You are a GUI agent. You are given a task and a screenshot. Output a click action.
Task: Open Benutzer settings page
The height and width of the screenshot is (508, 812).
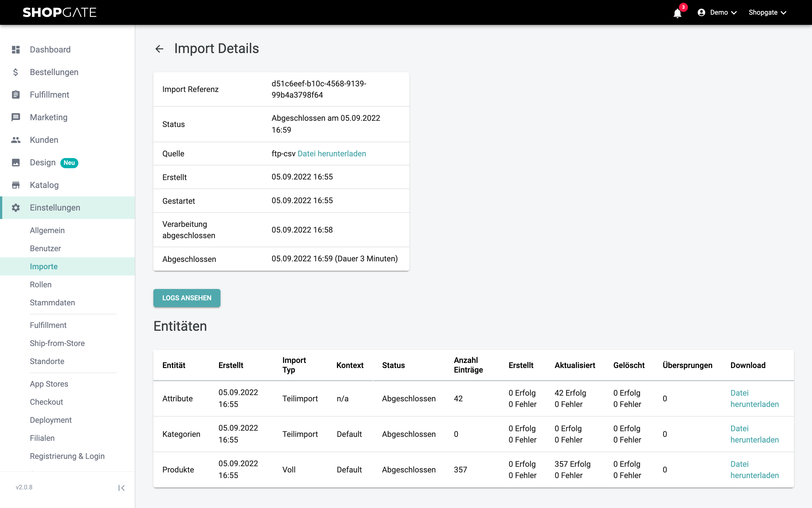[45, 249]
